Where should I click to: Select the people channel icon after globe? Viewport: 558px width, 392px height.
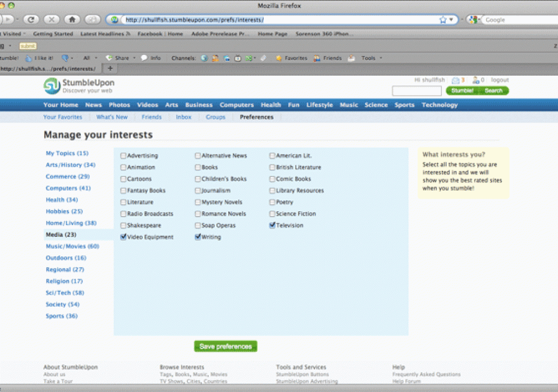(x=215, y=58)
